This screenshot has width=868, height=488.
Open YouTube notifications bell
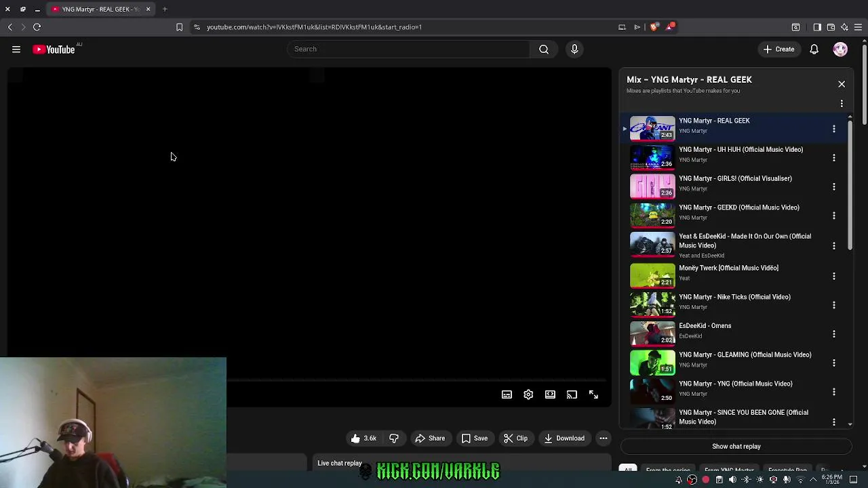[814, 49]
